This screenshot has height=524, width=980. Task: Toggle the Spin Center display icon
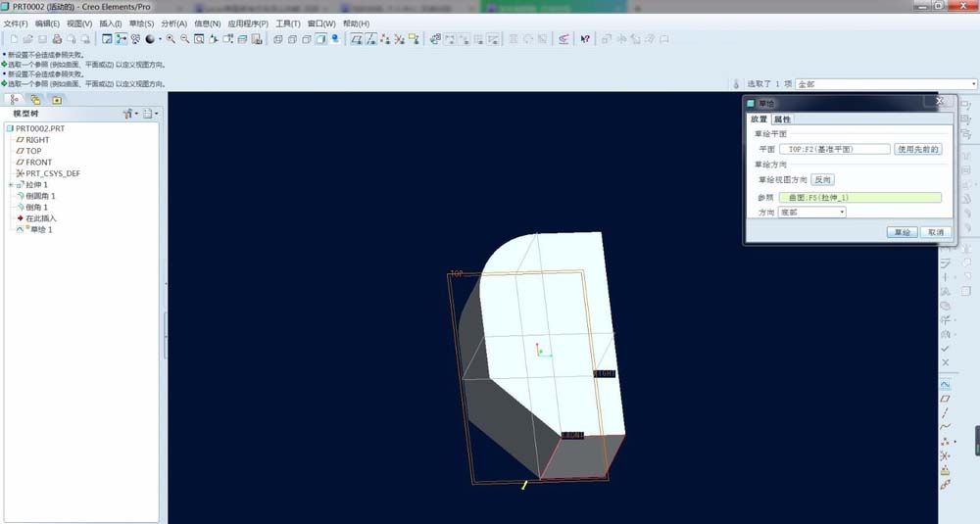[x=122, y=39]
